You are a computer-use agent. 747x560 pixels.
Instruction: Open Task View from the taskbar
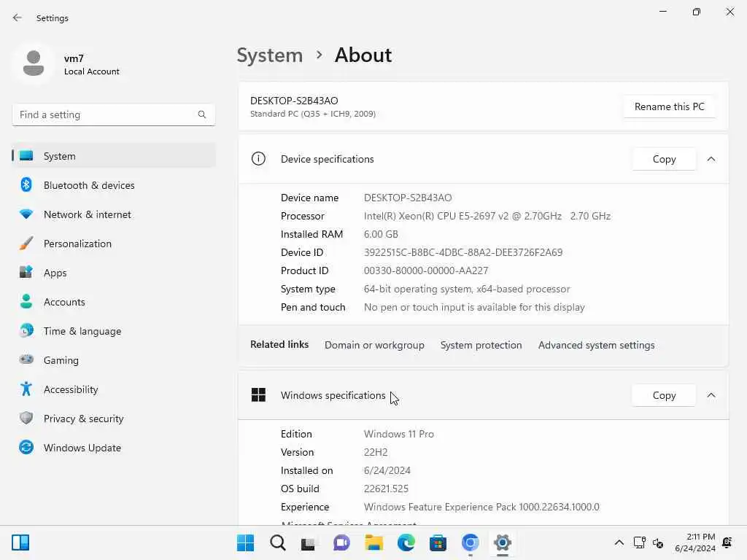pos(309,543)
